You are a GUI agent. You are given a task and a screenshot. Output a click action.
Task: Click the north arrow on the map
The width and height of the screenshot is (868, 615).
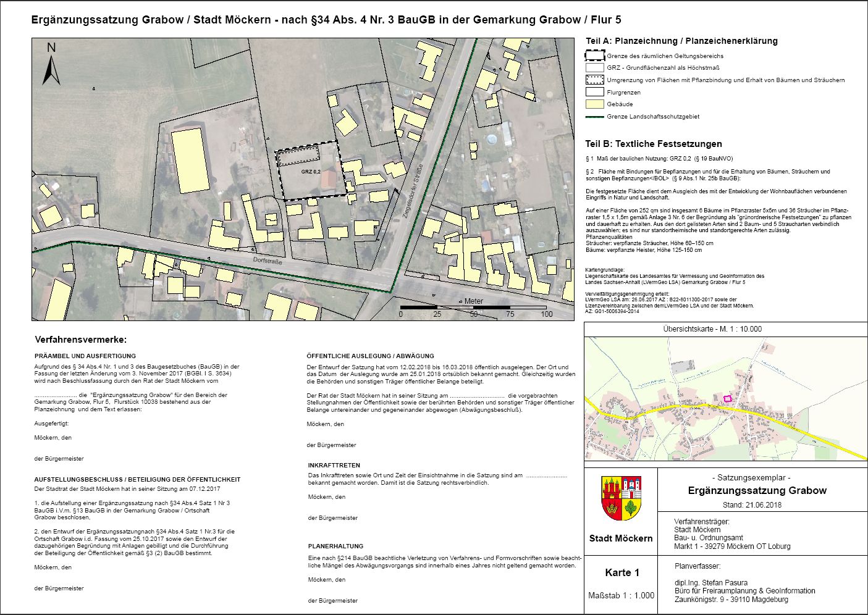(51, 65)
